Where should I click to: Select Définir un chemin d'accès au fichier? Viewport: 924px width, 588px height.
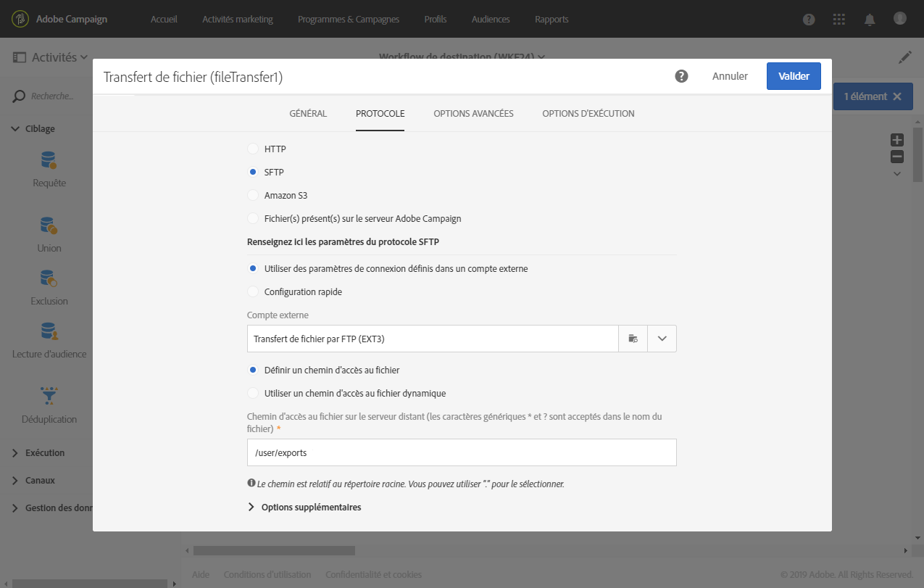(253, 370)
